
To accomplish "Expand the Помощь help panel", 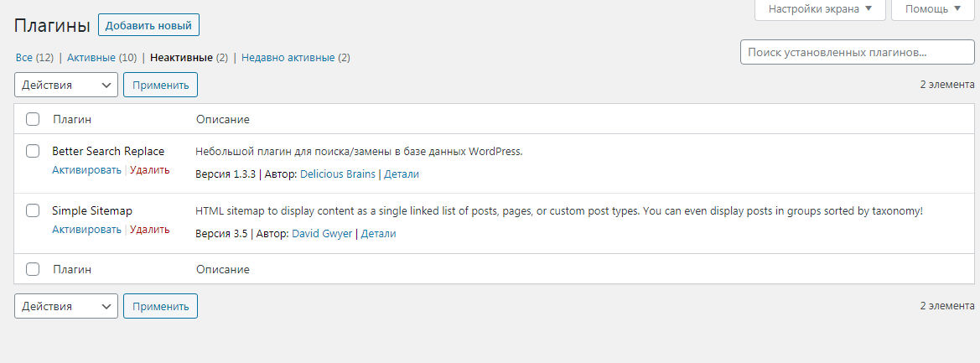I will (x=932, y=9).
